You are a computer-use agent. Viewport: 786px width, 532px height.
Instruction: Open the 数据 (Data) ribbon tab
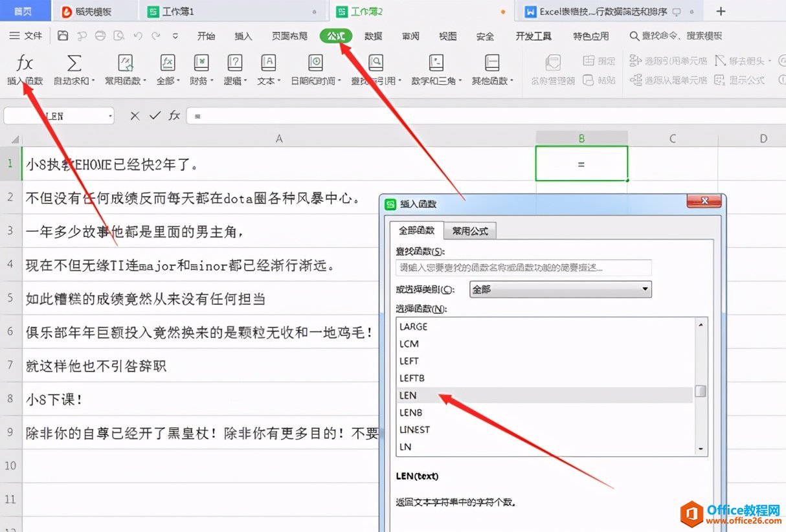[x=374, y=36]
